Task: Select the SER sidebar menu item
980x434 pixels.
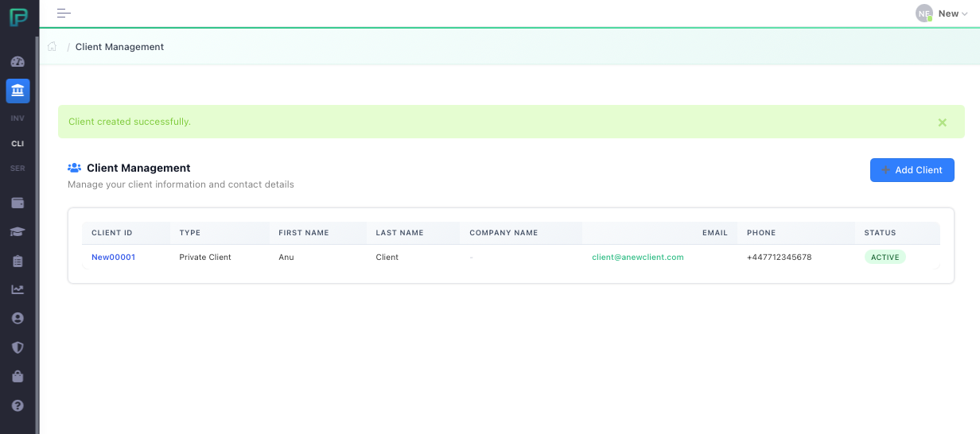Action: click(x=17, y=169)
